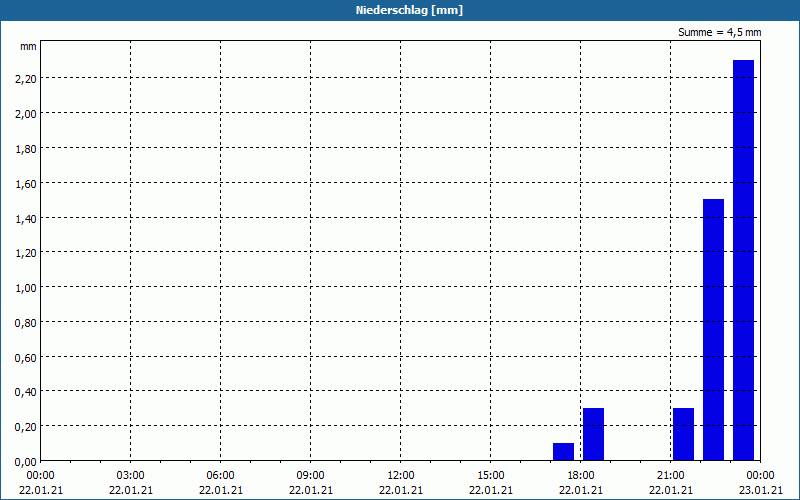Select the 12:00 time label on x-axis
Image resolution: width=800 pixels, height=500 pixels.
point(401,476)
